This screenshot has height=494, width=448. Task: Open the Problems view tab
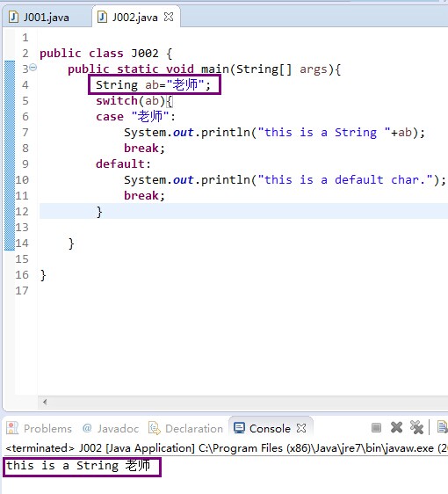click(x=40, y=428)
